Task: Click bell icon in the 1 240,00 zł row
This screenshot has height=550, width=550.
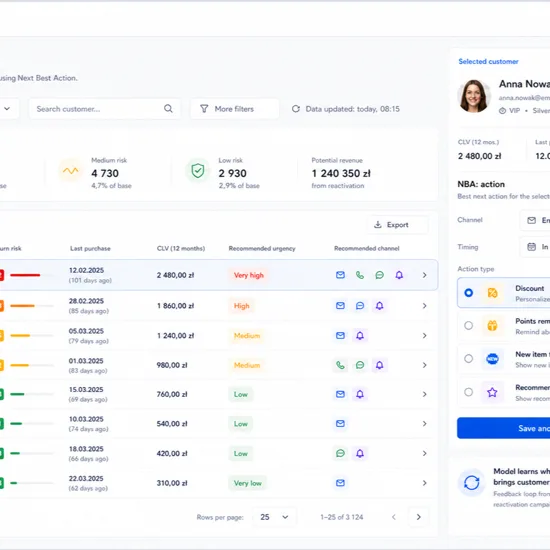Action: (x=360, y=336)
